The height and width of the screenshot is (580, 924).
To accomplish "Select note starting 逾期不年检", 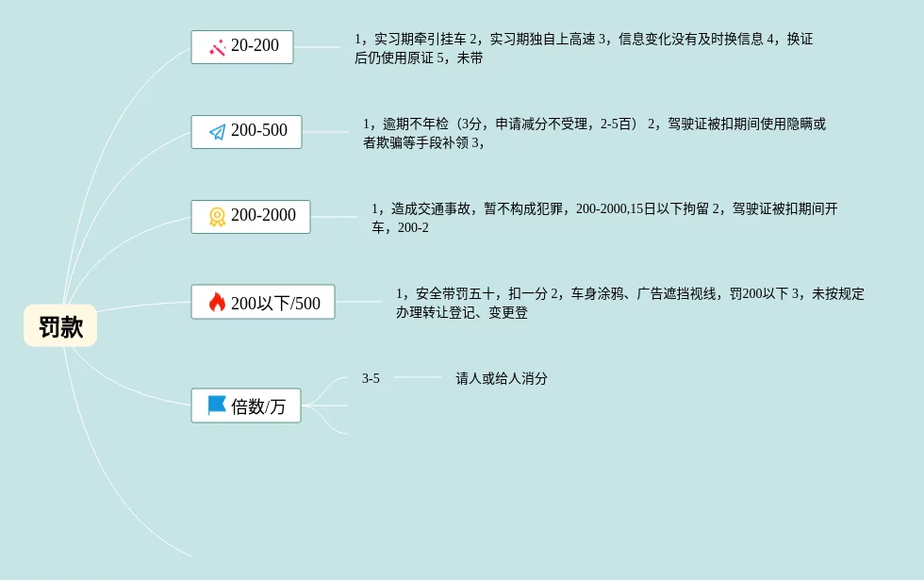I will click(594, 133).
